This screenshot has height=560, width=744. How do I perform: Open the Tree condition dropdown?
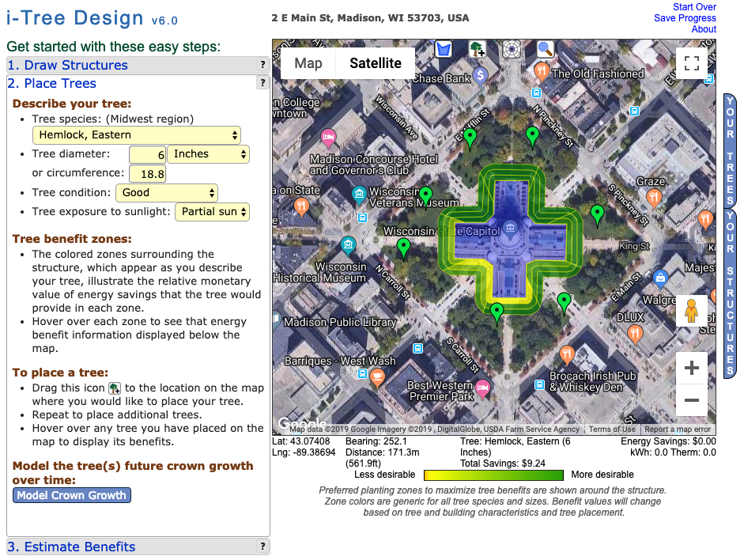167,193
